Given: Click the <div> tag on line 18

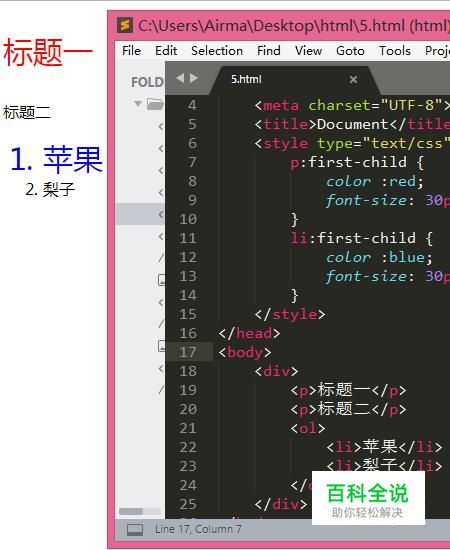Looking at the screenshot, I should click(x=276, y=371).
